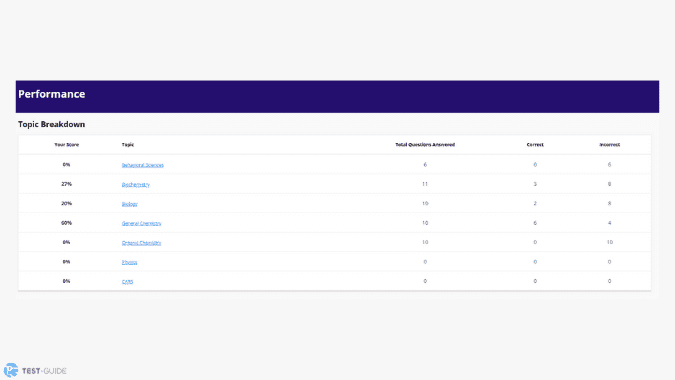Image resolution: width=675 pixels, height=380 pixels.
Task: Click the Performance banner heading
Action: [x=52, y=94]
